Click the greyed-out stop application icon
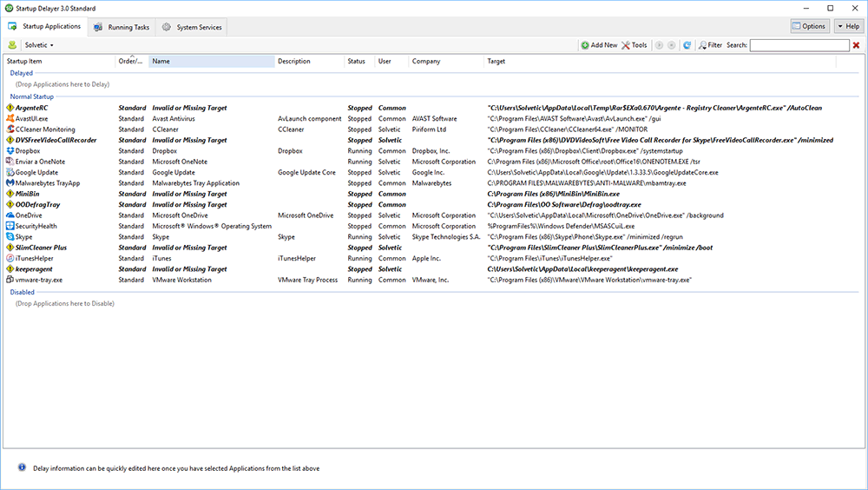The height and width of the screenshot is (490, 868). [672, 45]
